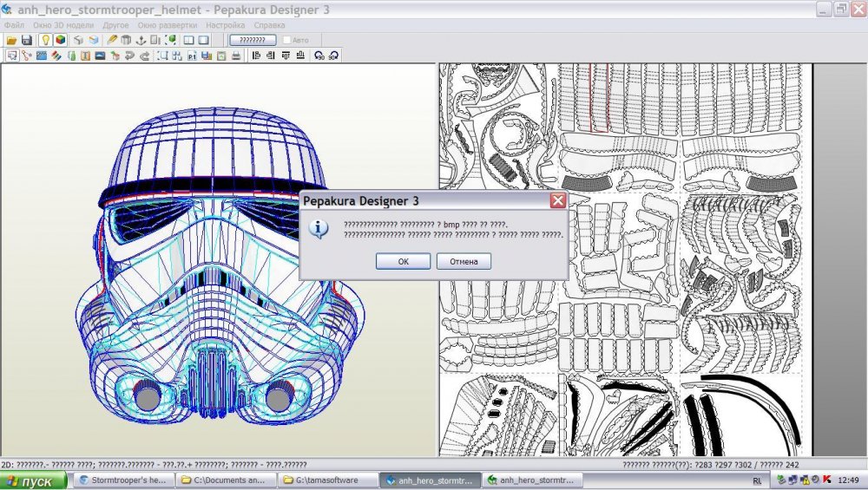Click the green cube fit-view icon
This screenshot has height=490, width=868.
click(x=170, y=40)
